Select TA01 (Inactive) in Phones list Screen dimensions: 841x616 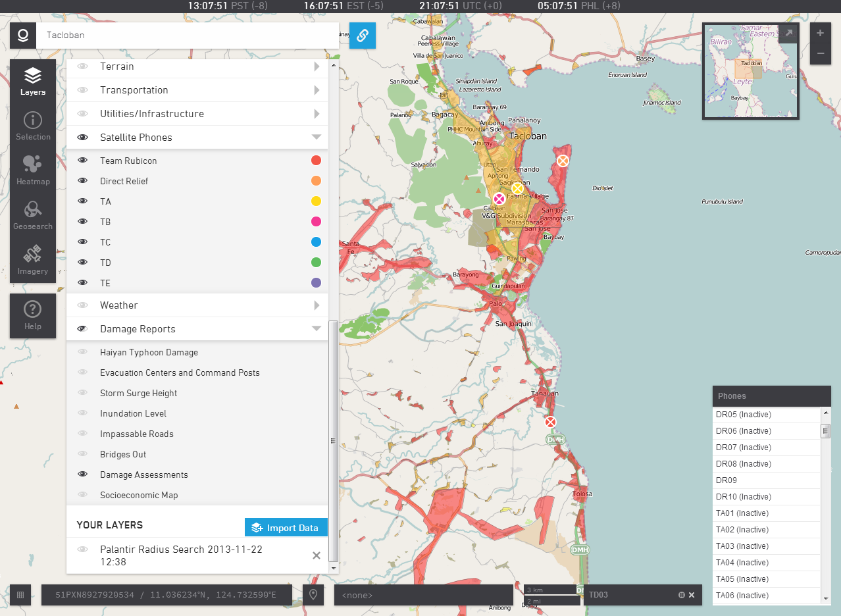pyautogui.click(x=767, y=513)
